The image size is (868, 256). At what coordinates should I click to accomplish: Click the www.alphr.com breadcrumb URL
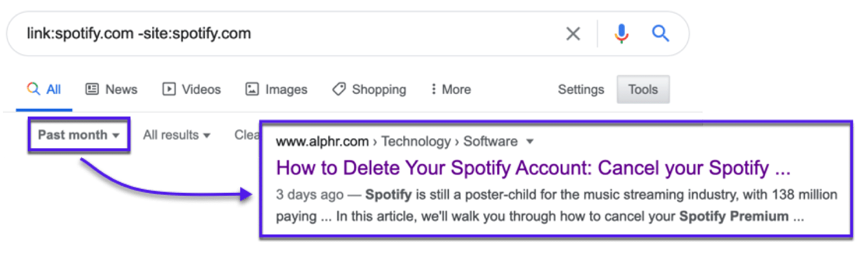[x=322, y=141]
